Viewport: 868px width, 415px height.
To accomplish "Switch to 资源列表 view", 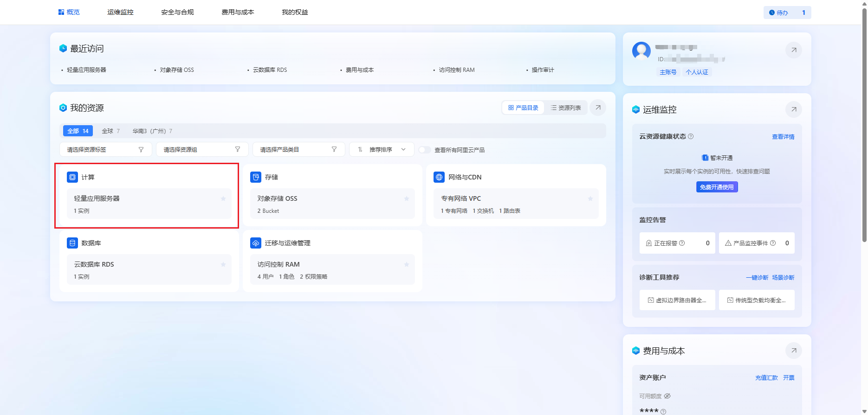I will point(566,108).
